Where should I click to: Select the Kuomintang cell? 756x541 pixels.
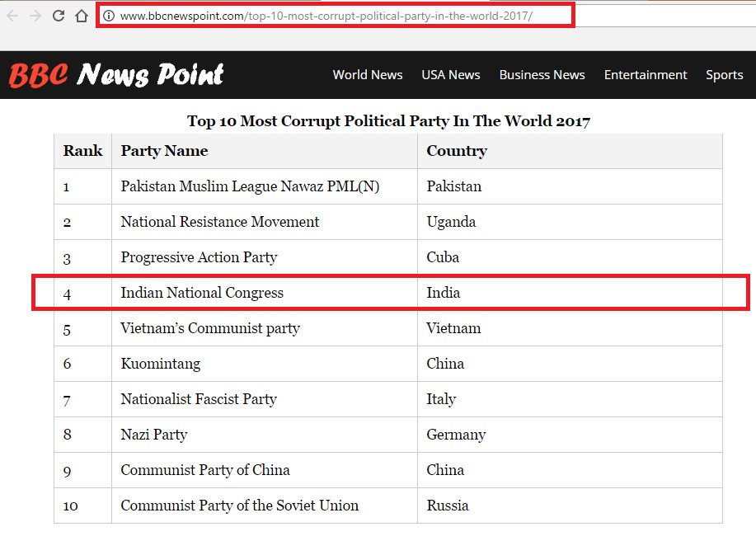click(x=265, y=364)
